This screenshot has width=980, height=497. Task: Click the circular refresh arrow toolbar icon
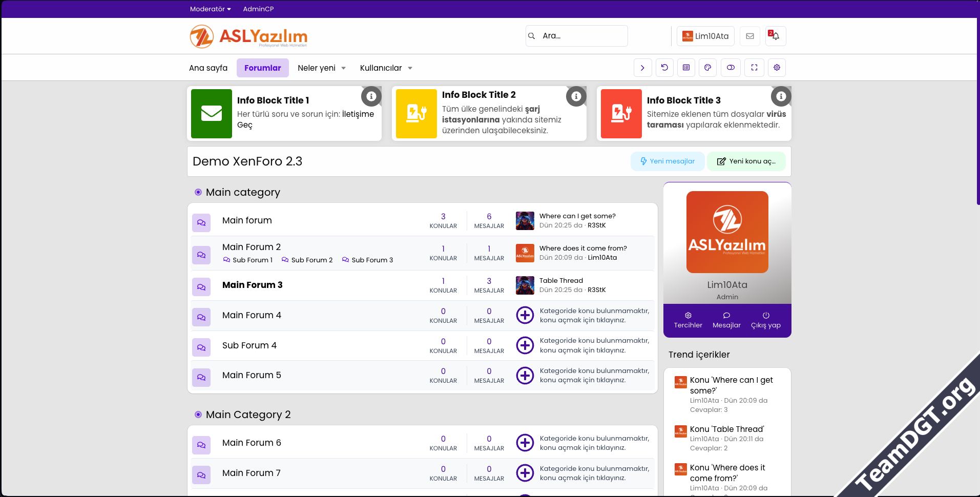coord(664,68)
